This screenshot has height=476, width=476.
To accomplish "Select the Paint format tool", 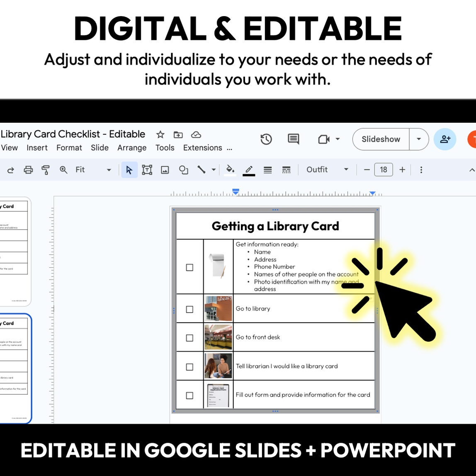I will pos(45,170).
